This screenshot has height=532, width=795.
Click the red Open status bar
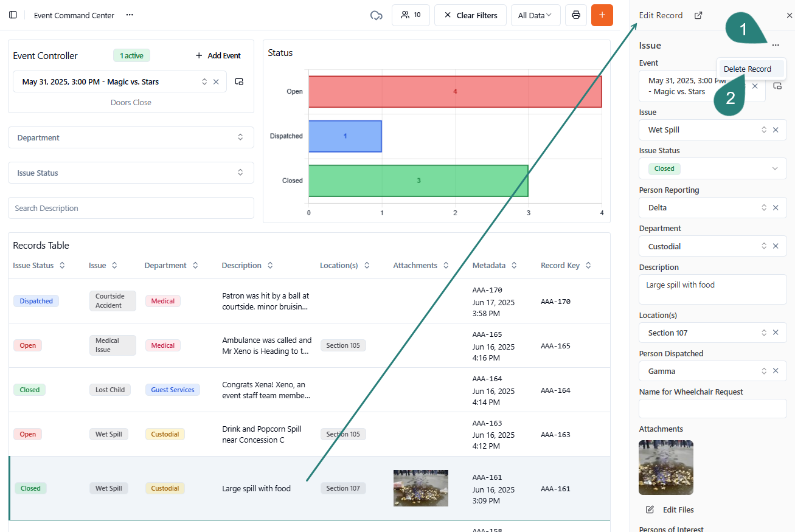454,92
